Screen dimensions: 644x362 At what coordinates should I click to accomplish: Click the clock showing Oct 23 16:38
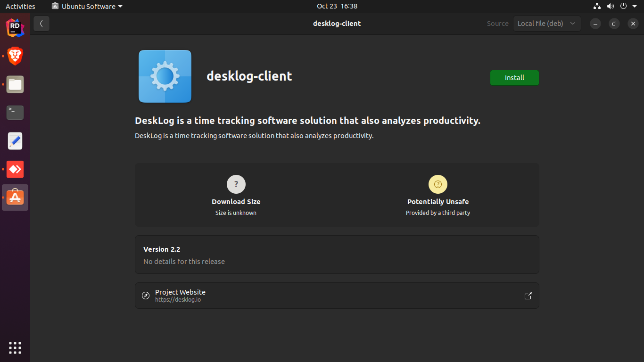click(337, 6)
